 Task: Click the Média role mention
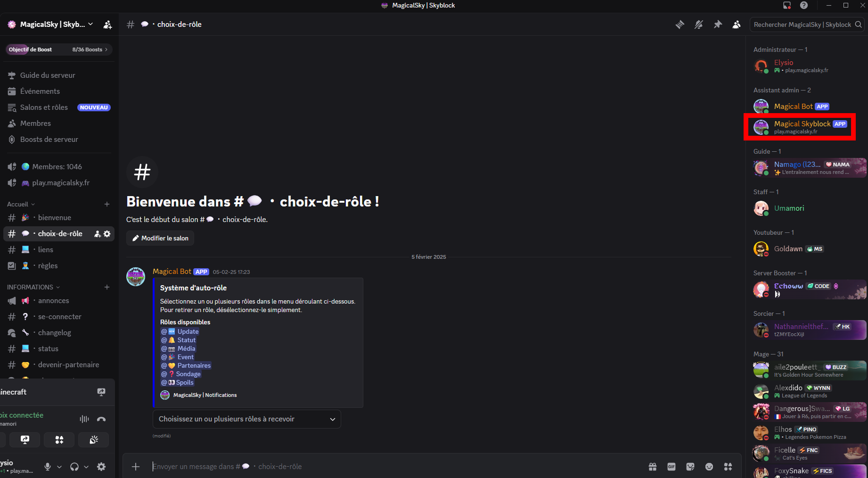pos(178,348)
